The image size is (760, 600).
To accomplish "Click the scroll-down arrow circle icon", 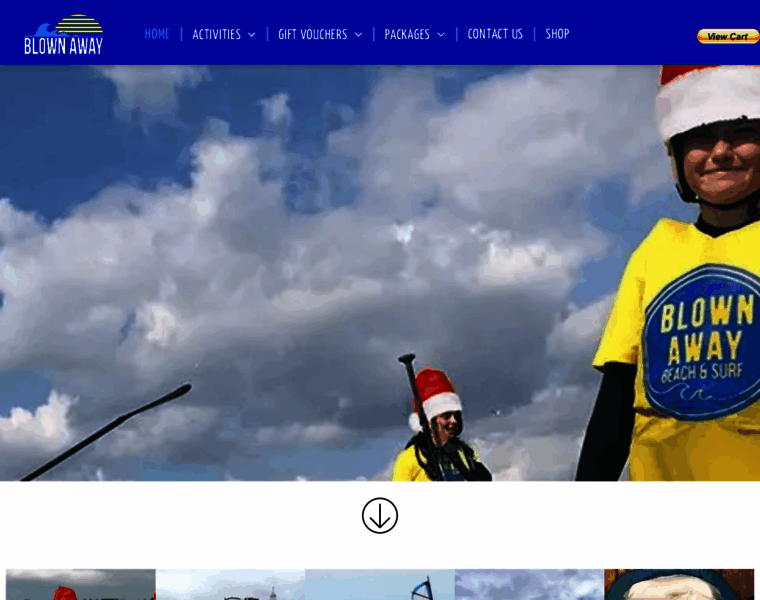I will [x=380, y=516].
